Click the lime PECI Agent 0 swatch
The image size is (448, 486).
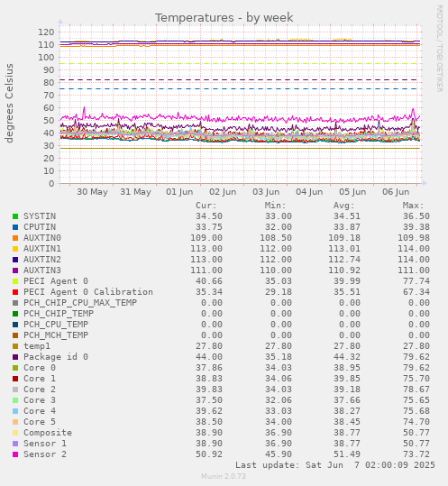(x=15, y=281)
